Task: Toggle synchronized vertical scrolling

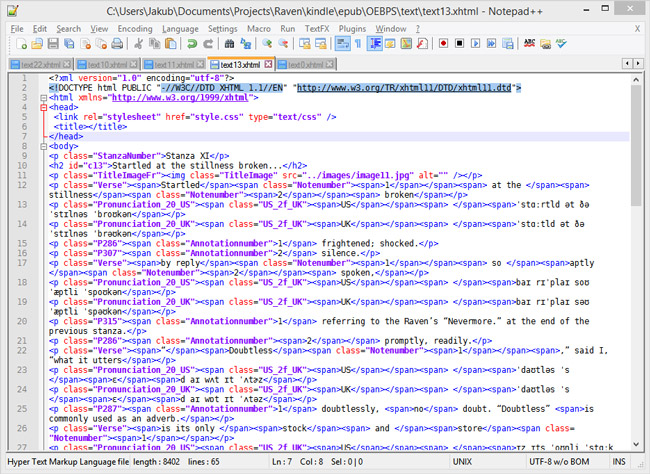Action: (x=305, y=44)
